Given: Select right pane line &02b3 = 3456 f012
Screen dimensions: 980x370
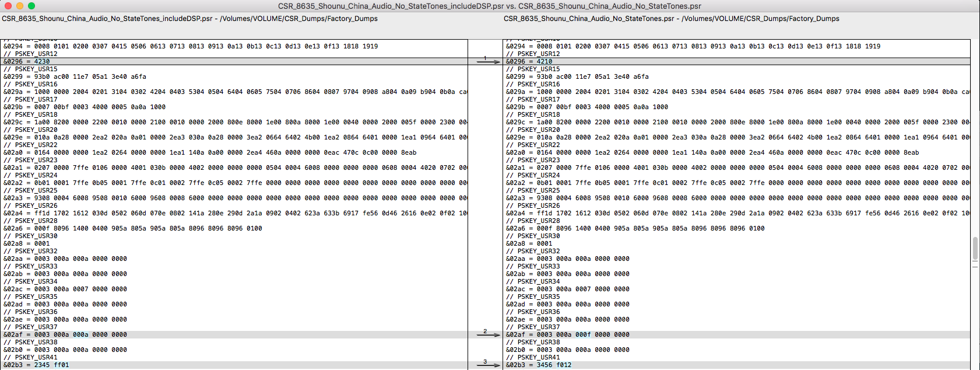Looking at the screenshot, I should coord(539,365).
